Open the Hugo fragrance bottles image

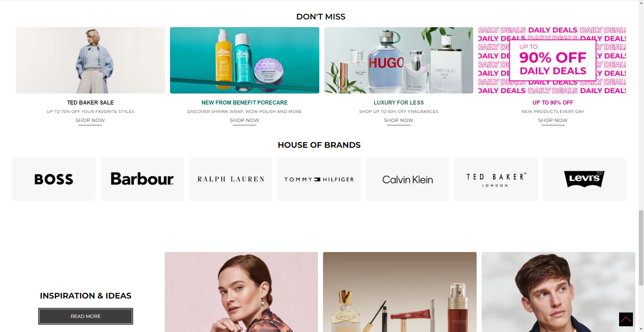tap(399, 60)
